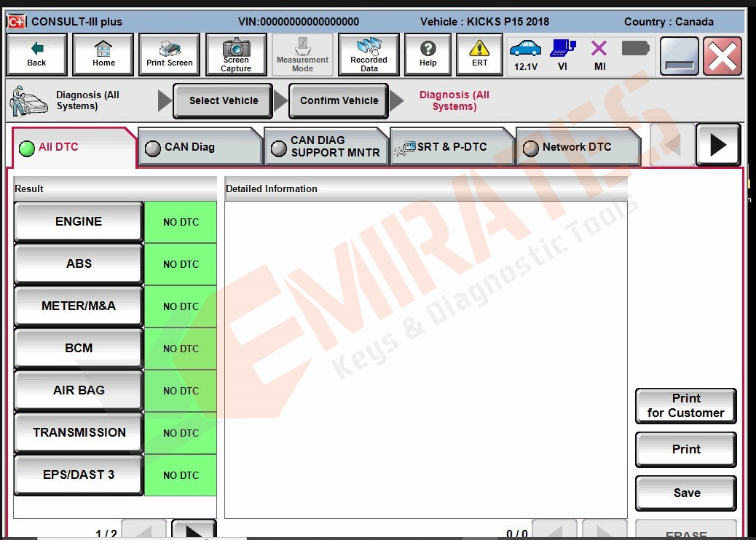756x540 pixels.
Task: Click the VI interface status icon
Action: pos(562,55)
